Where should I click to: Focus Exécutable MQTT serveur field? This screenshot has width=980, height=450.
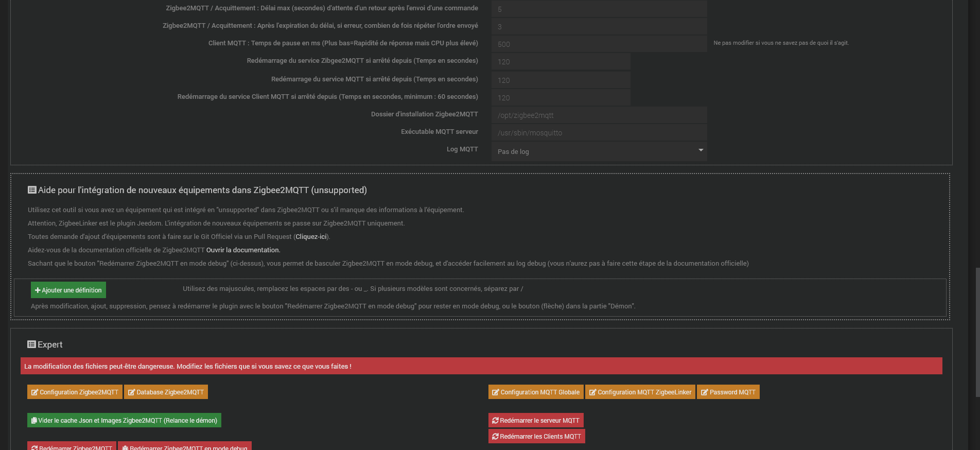pos(599,132)
